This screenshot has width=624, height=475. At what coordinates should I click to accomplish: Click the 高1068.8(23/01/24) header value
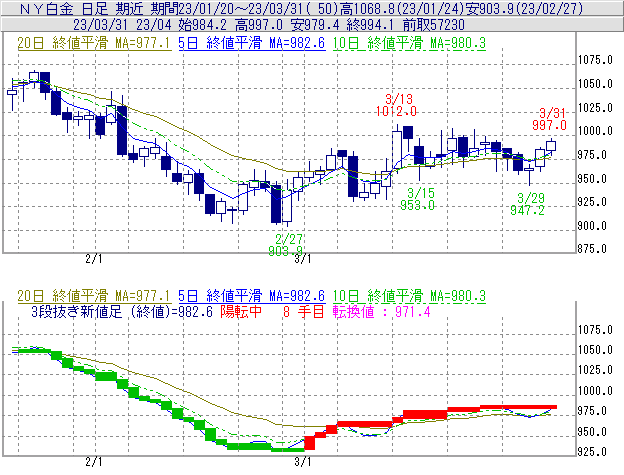click(x=402, y=9)
